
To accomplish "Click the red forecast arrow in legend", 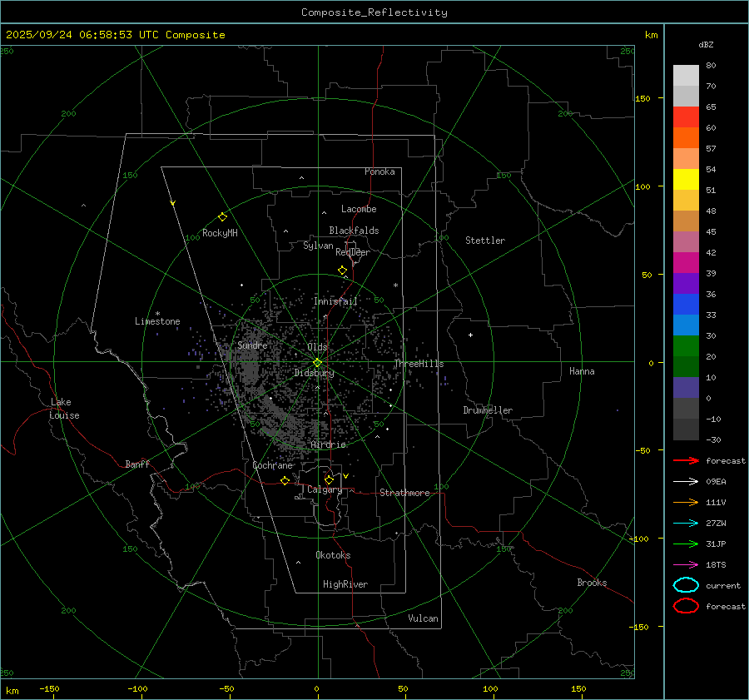I will [x=686, y=460].
